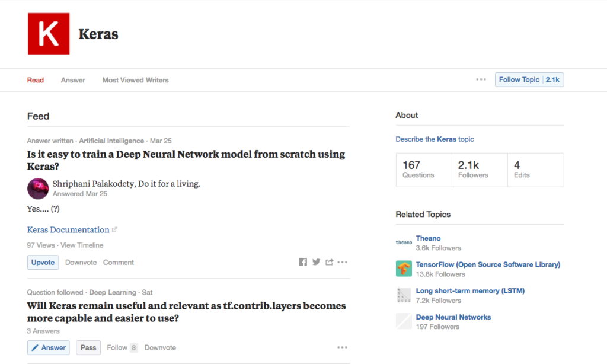
Task: Open Long short-term memory (LSTM) topic
Action: click(x=470, y=291)
